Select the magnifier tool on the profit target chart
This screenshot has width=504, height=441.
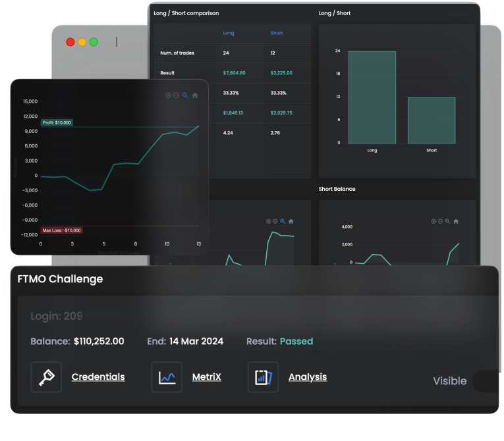click(185, 95)
